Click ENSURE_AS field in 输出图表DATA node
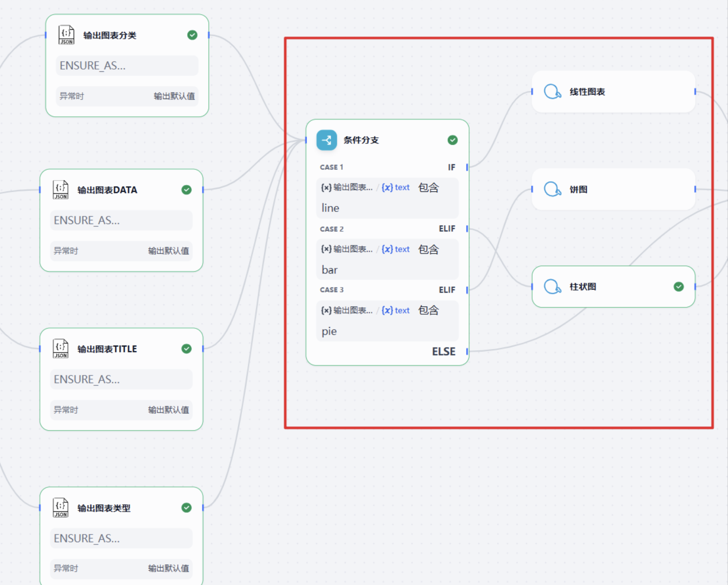The width and height of the screenshot is (728, 585). pos(121,220)
